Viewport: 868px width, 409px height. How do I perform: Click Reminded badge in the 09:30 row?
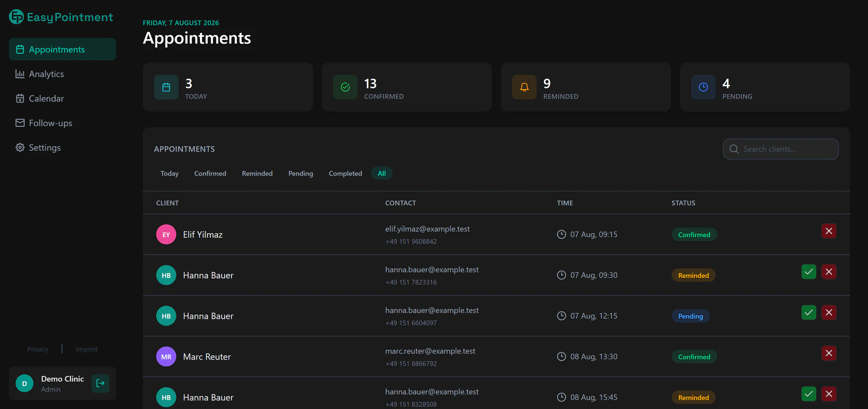(x=693, y=275)
